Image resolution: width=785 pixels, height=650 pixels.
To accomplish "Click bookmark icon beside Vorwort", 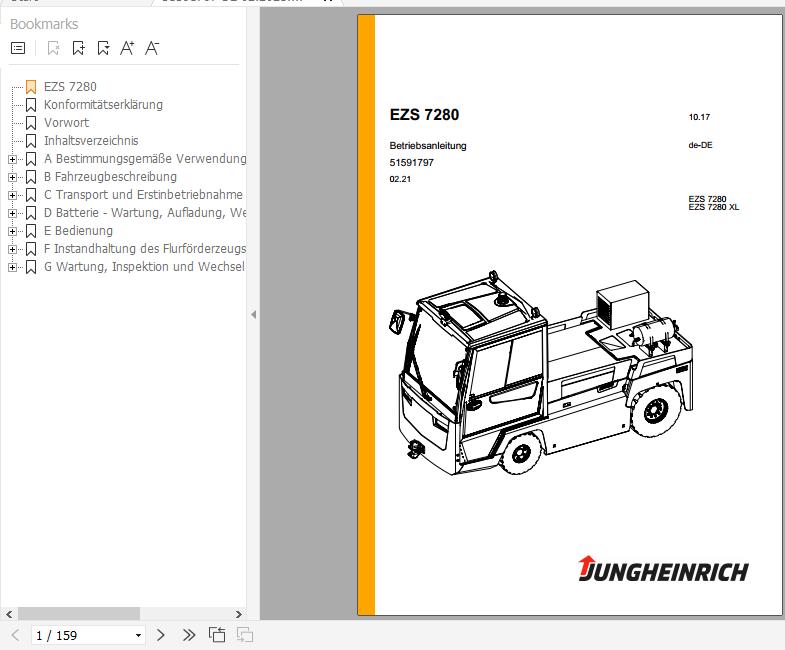I will click(31, 123).
